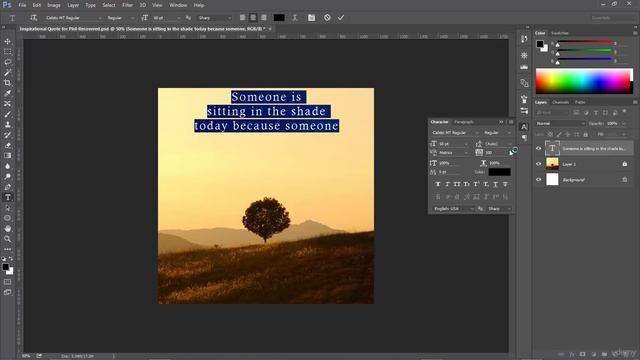Open the History panel icon

point(524,39)
